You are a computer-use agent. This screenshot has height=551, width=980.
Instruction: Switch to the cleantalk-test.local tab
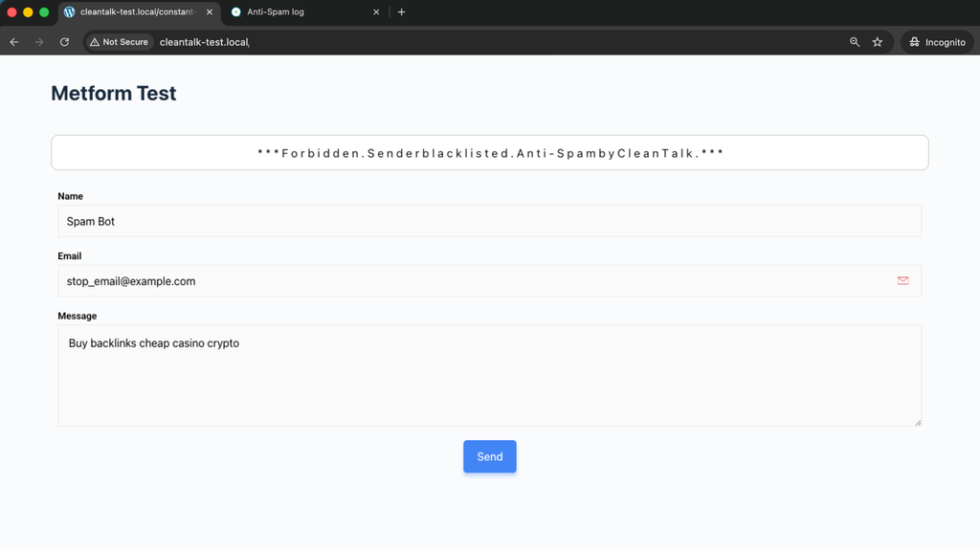(x=139, y=11)
